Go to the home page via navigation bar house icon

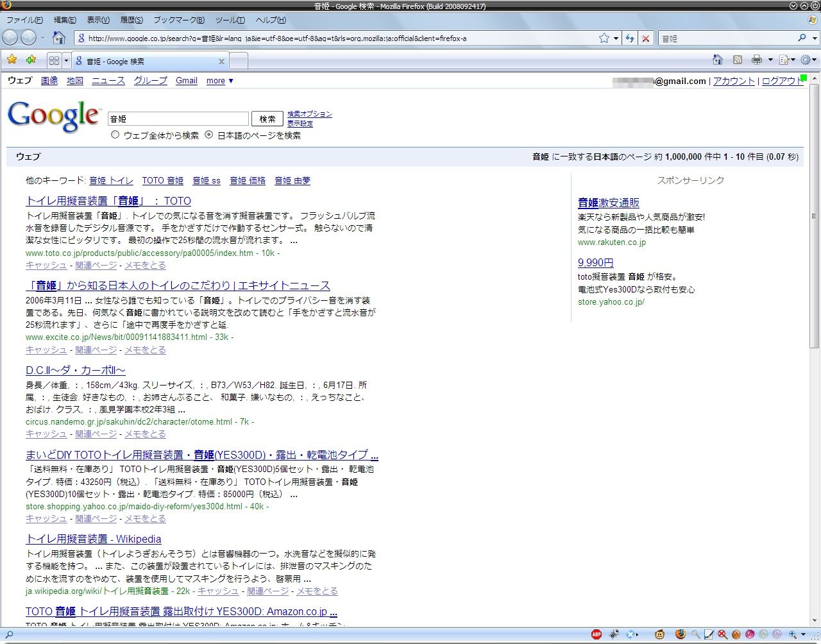click(x=59, y=38)
